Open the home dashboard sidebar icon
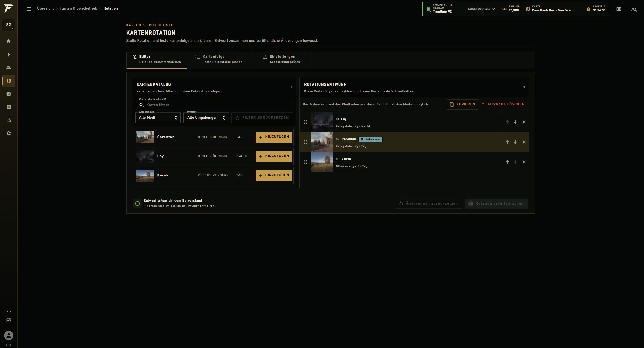The width and height of the screenshot is (644, 348). (9, 41)
